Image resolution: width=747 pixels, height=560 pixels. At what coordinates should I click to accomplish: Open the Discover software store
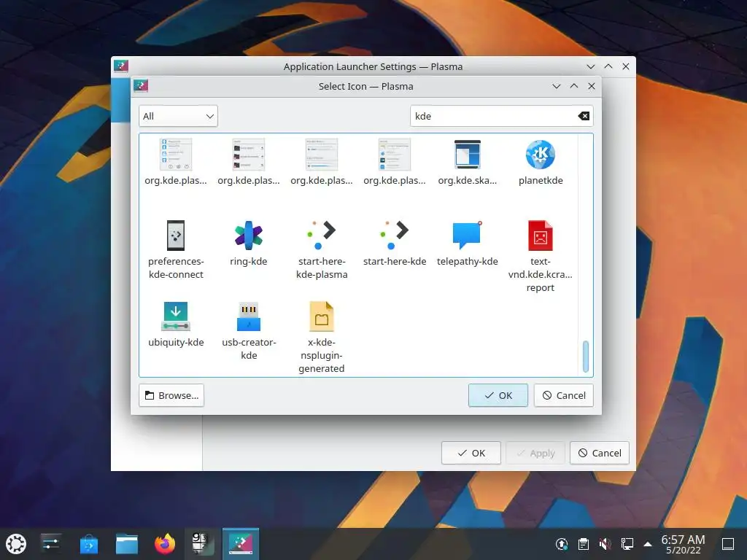[x=88, y=544]
